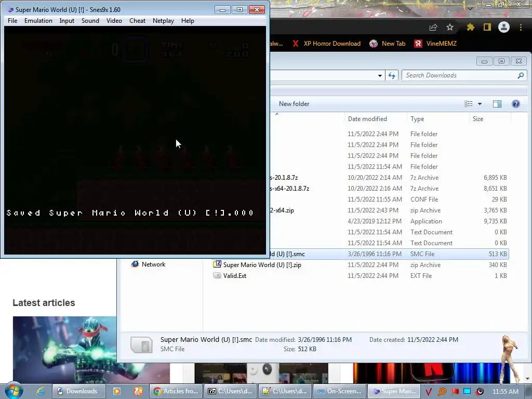
Task: Switch to the Notepad++ taskbar window
Action: 285,391
